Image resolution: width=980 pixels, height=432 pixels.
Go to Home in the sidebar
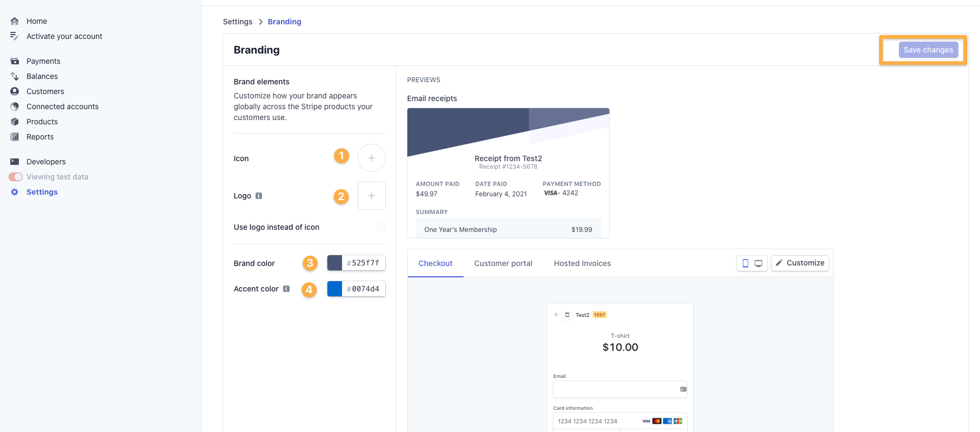pos(37,21)
